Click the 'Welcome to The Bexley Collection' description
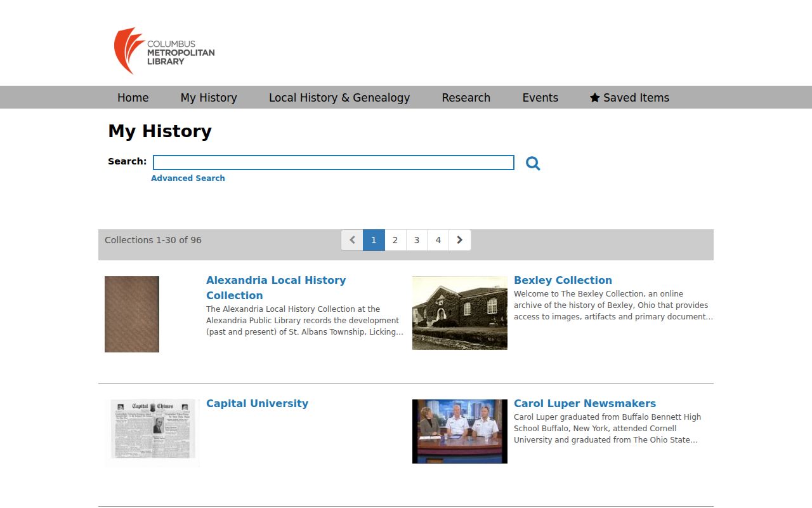The height and width of the screenshot is (508, 812). (613, 305)
